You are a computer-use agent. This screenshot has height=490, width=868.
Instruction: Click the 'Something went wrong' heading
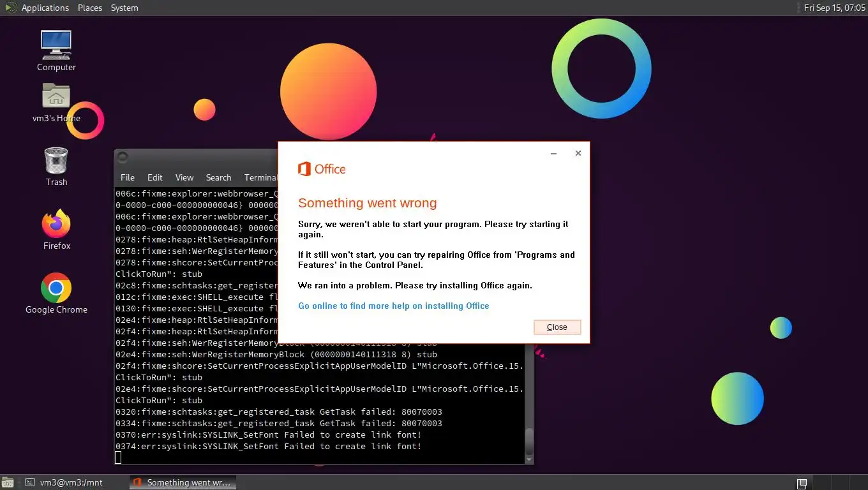tap(368, 203)
